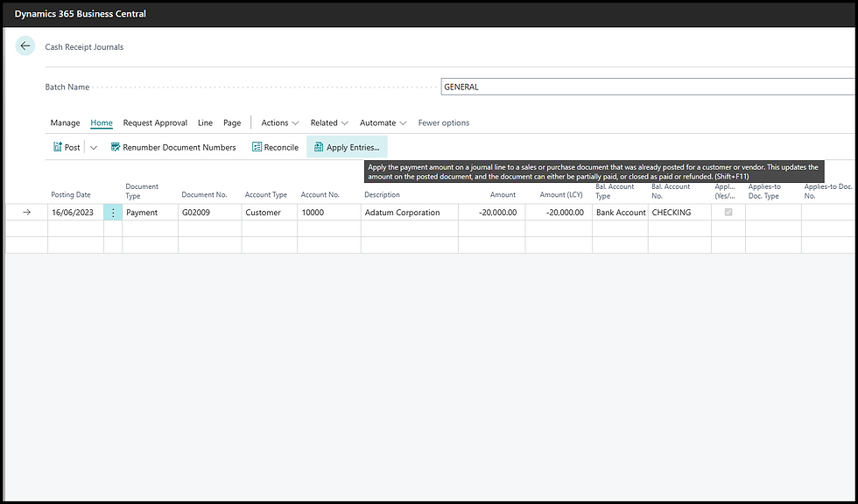The height and width of the screenshot is (504, 858).
Task: Expand the Automate dropdown
Action: coord(383,123)
